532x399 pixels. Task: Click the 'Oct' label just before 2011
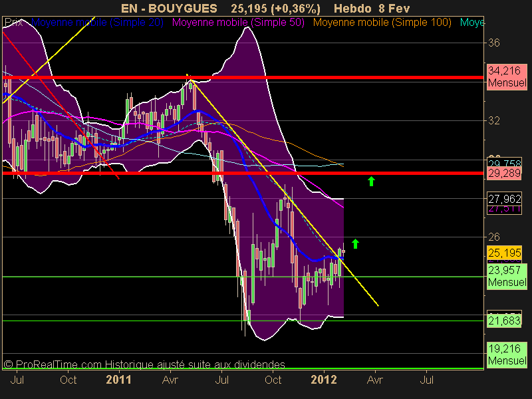point(68,379)
